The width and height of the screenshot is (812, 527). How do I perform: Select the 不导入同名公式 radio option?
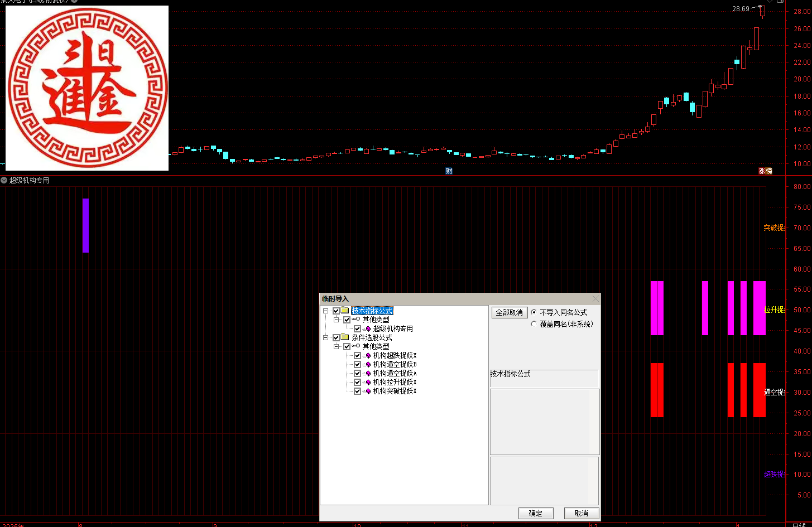(x=534, y=312)
